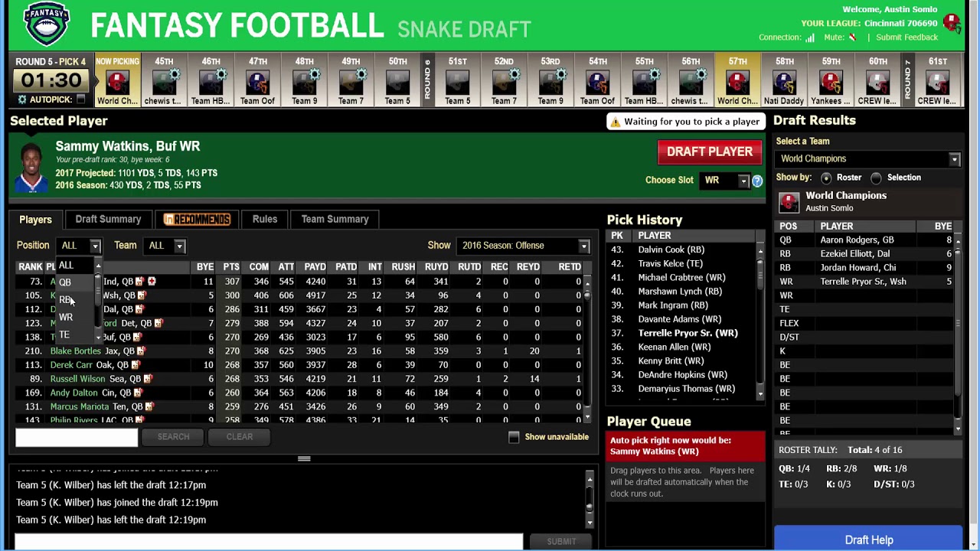Enable the Show unavailable checkbox
The width and height of the screenshot is (980, 551).
(x=514, y=437)
